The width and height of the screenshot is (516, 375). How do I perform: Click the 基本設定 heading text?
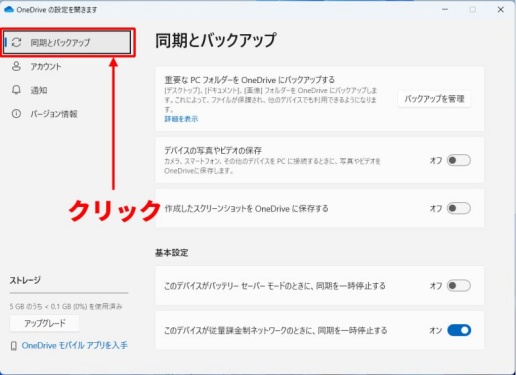tap(172, 253)
